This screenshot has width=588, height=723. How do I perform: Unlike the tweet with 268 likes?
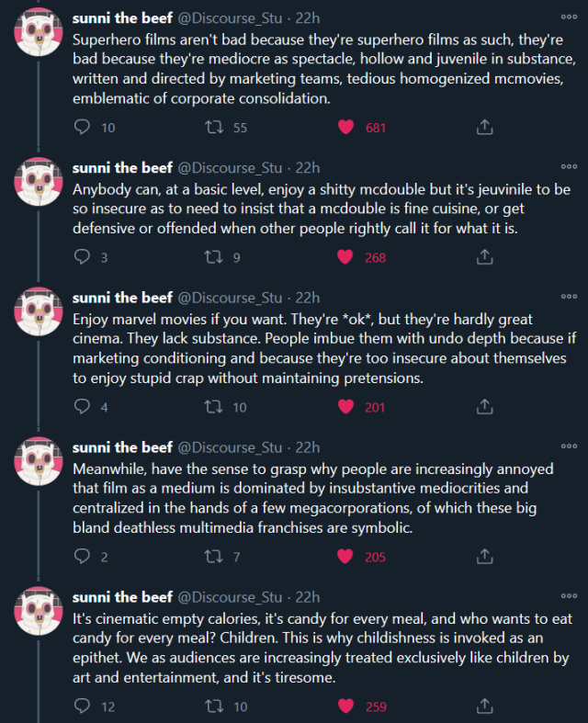(x=345, y=257)
